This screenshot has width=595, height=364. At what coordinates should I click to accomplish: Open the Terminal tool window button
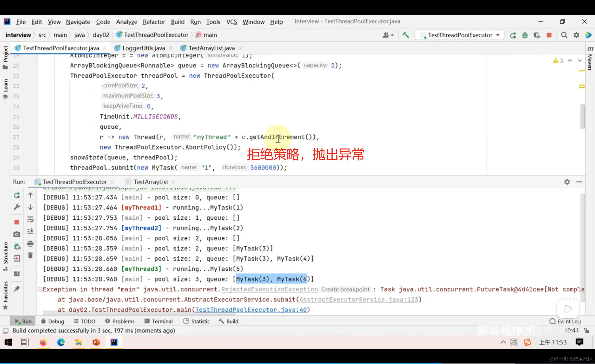coord(158,321)
